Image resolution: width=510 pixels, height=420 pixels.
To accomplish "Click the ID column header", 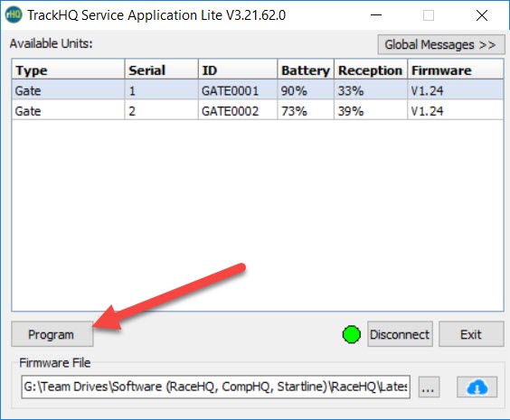I will coord(238,70).
